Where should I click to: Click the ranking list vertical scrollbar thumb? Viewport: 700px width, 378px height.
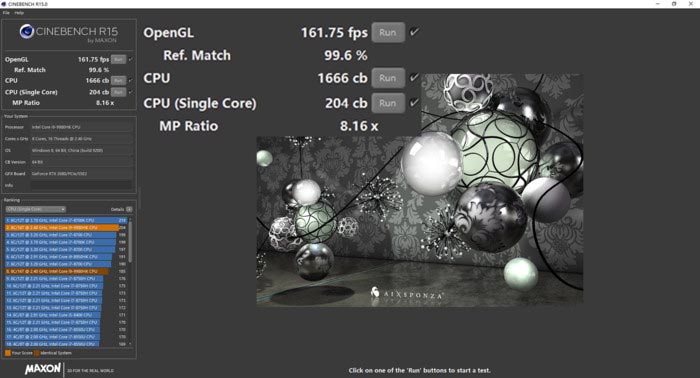[x=130, y=241]
